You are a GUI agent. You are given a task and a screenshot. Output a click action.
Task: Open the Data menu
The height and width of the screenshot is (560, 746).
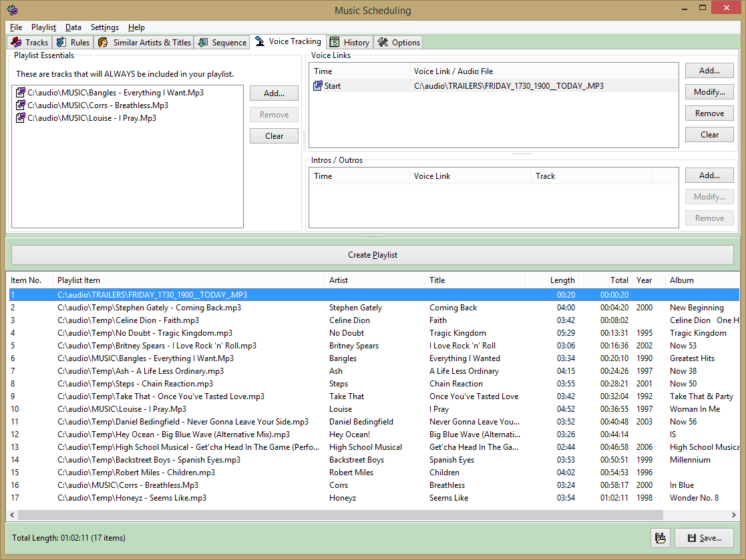73,27
